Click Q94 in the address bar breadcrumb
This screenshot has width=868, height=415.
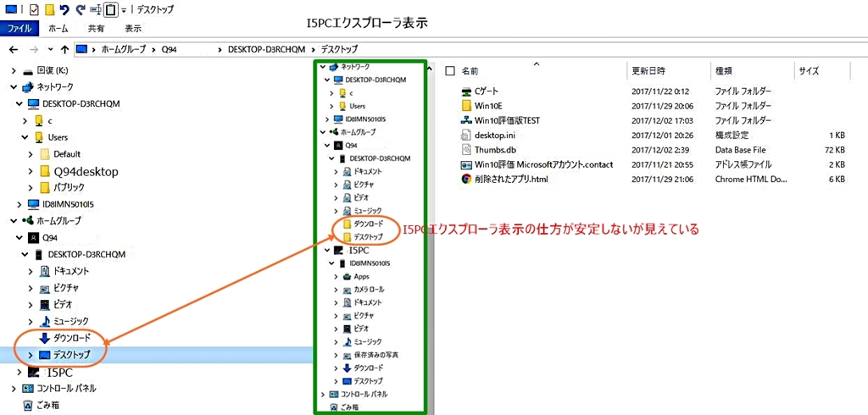coord(170,49)
